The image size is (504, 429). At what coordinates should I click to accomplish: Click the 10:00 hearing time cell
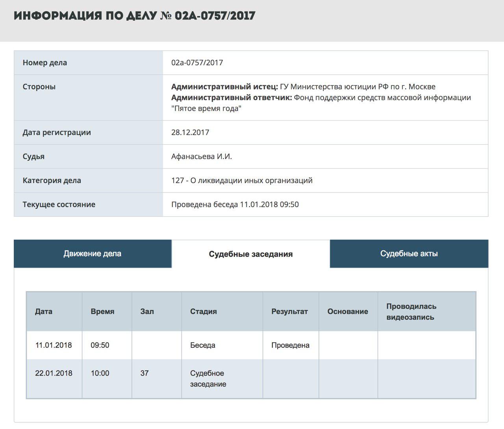tap(100, 373)
